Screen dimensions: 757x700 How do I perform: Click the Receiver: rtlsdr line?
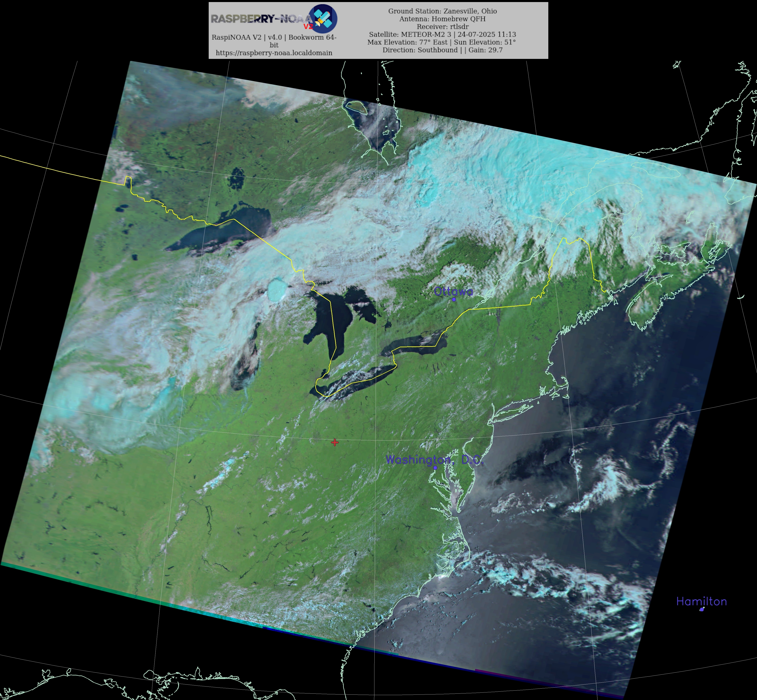(x=442, y=27)
